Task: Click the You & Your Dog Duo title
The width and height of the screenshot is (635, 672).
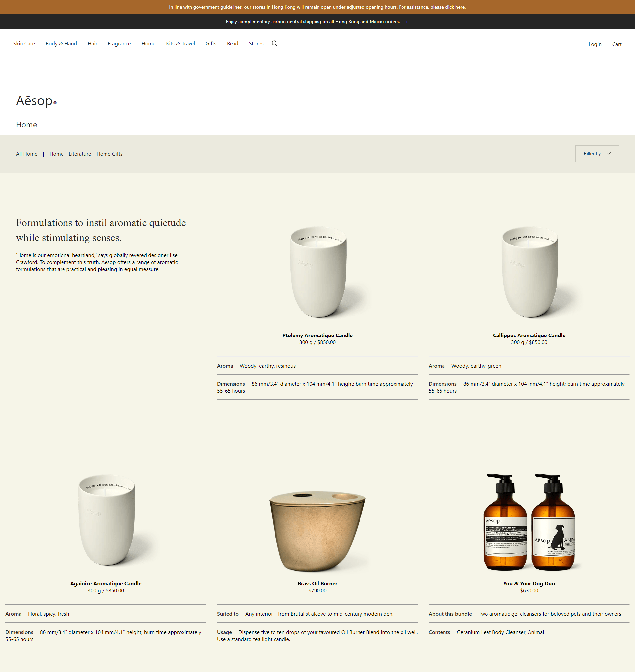Action: pos(529,583)
